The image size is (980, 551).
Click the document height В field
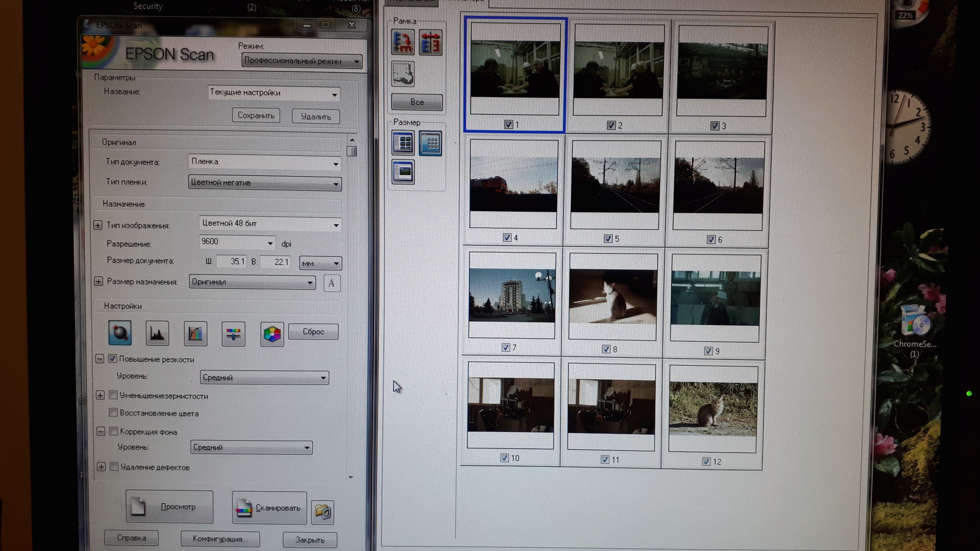coord(276,262)
